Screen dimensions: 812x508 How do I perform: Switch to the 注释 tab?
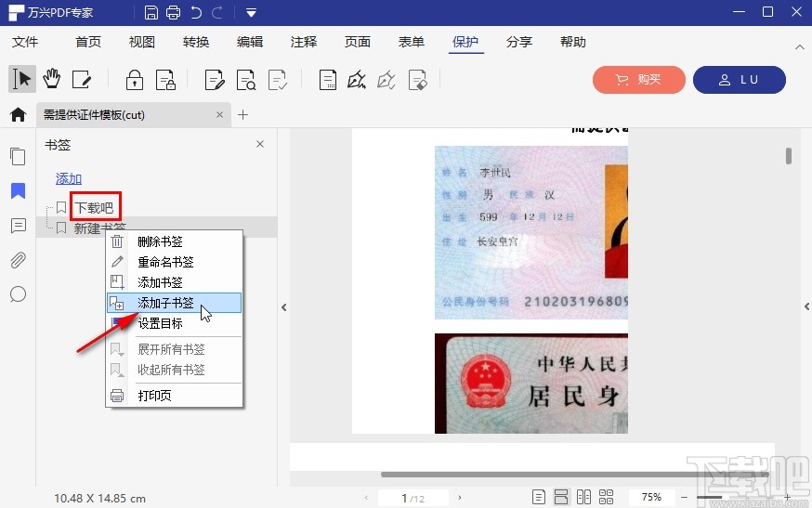[304, 42]
